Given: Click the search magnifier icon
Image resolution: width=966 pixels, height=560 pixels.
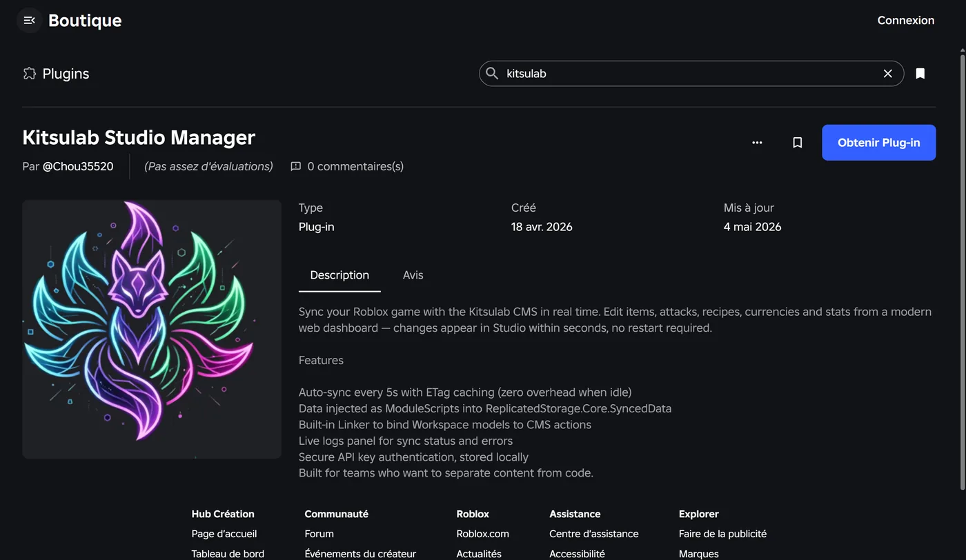Looking at the screenshot, I should tap(492, 73).
